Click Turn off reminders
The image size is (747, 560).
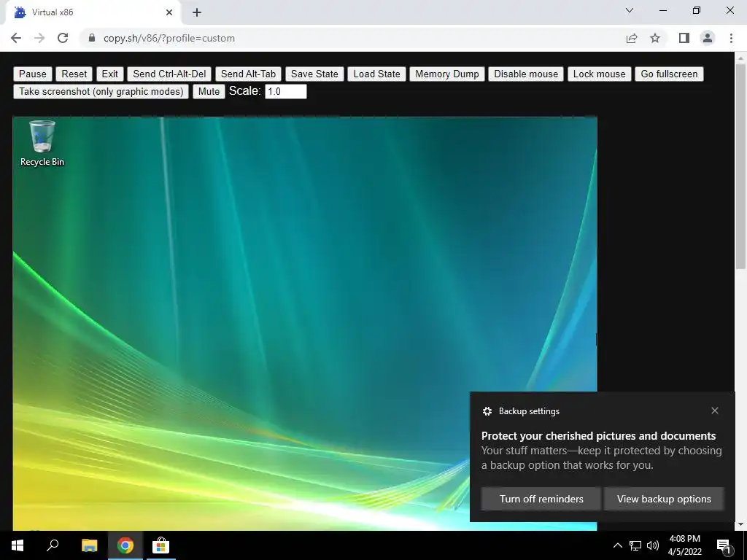[541, 499]
